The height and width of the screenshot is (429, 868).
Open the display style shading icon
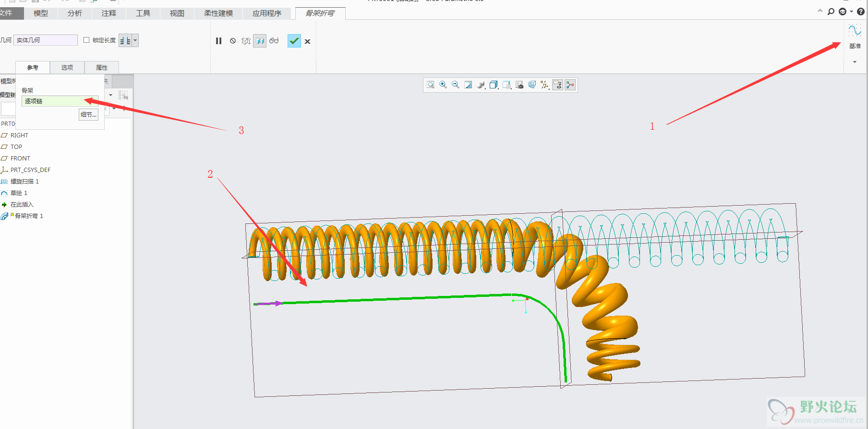[481, 85]
